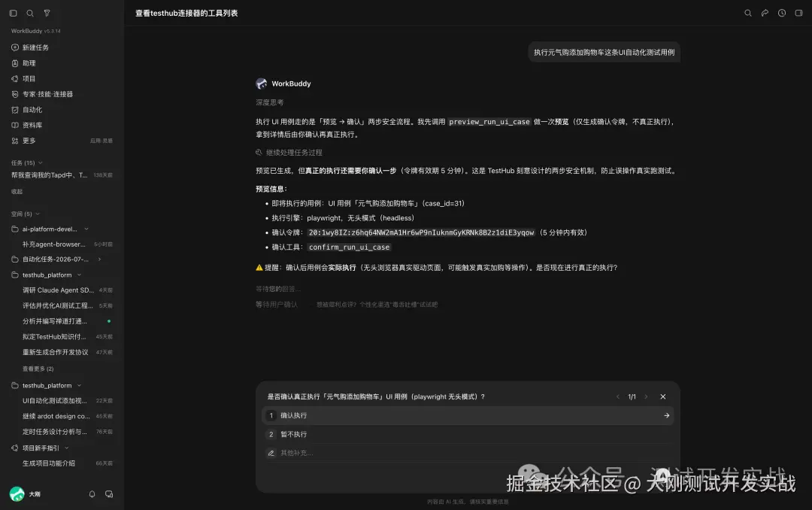Image resolution: width=812 pixels, height=510 pixels.
Task: Click 自动化任务-2026-07 folder icon
Action: pos(15,260)
